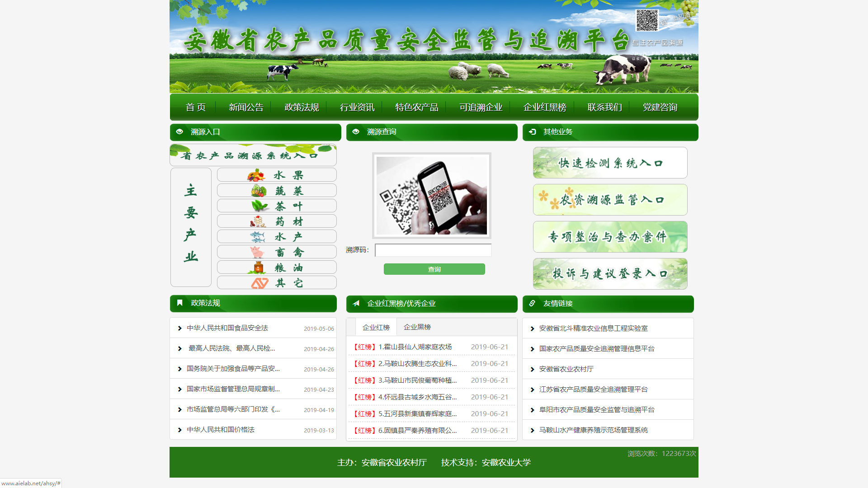
Task: Click the chevron beside 中华人民共和国价格法
Action: click(179, 430)
